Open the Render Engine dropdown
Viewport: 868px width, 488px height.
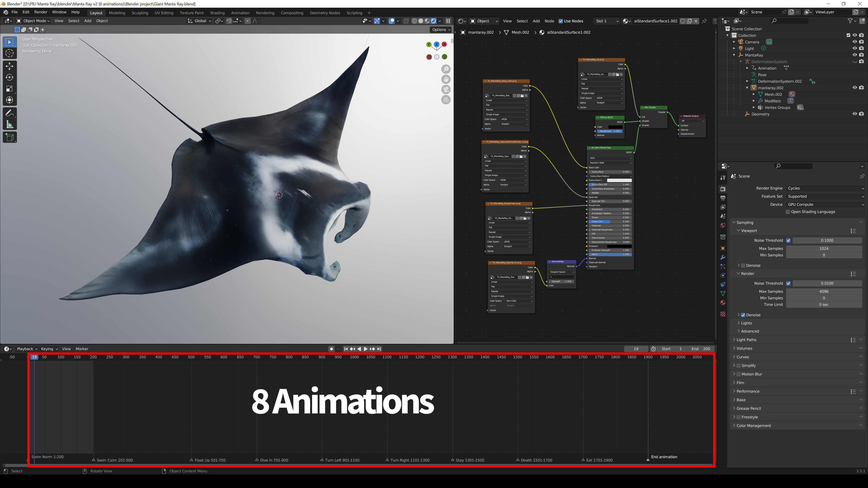825,188
